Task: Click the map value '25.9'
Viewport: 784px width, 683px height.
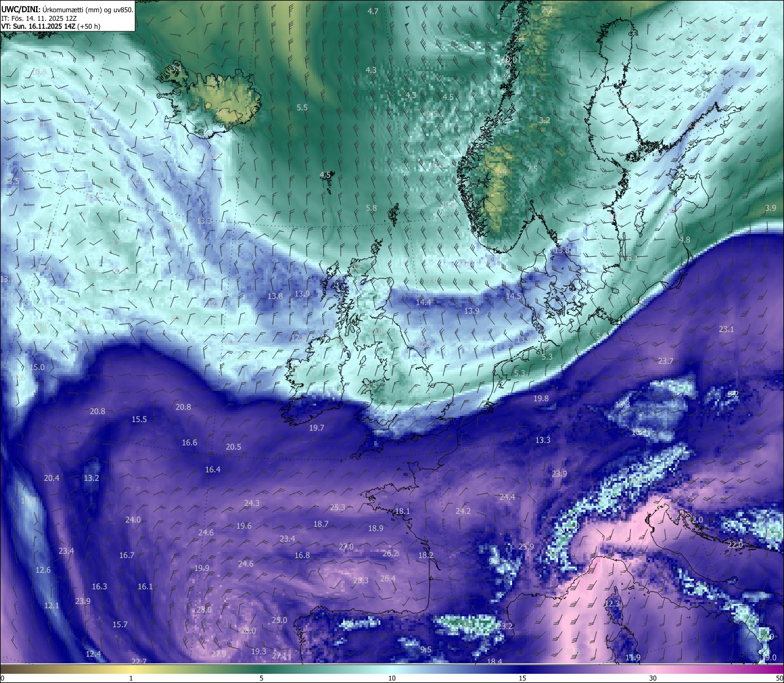Action: (526, 546)
